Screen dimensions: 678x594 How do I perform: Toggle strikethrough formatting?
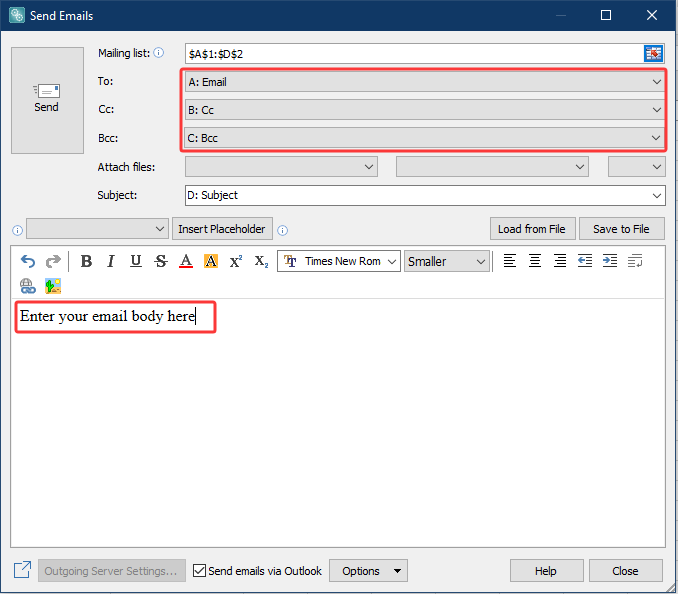point(160,261)
